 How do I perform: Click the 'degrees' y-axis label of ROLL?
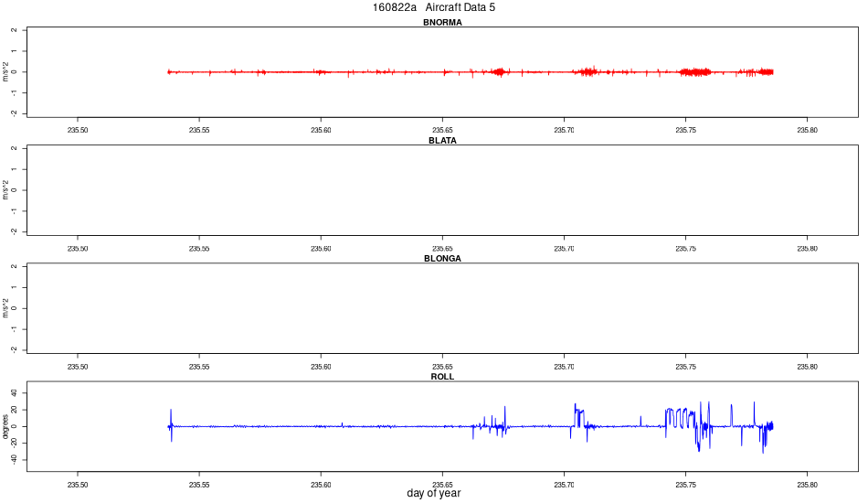[x=5, y=426]
